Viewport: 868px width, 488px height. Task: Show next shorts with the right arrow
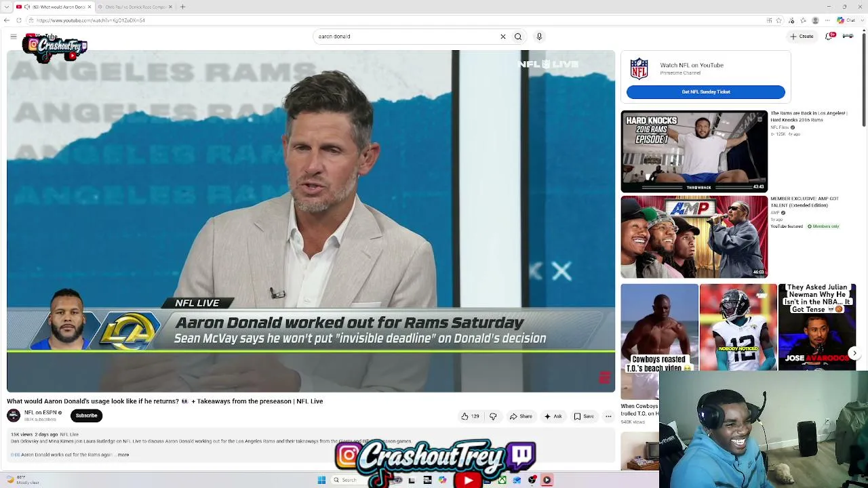[854, 353]
